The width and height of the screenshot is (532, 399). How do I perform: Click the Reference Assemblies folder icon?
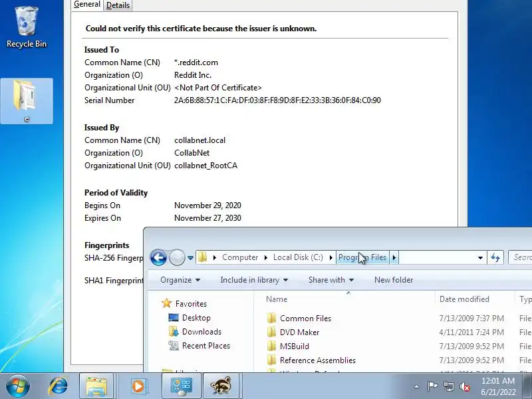pyautogui.click(x=271, y=360)
